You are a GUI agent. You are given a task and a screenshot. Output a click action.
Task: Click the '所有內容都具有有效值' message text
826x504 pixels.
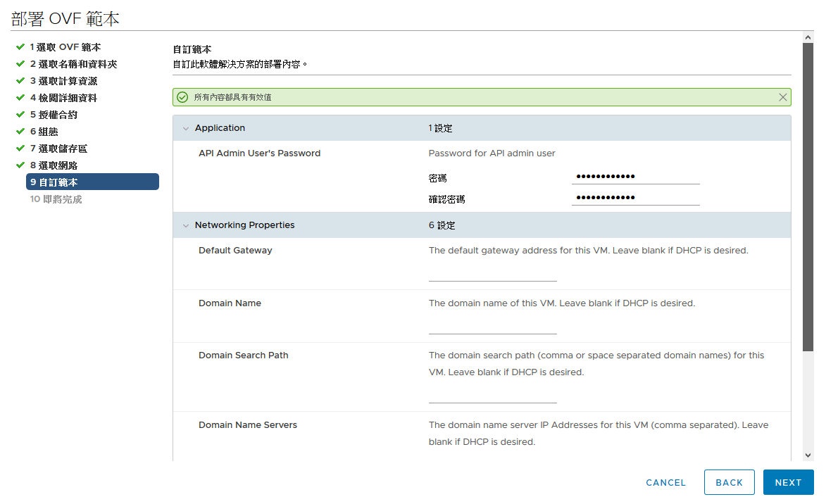(233, 97)
